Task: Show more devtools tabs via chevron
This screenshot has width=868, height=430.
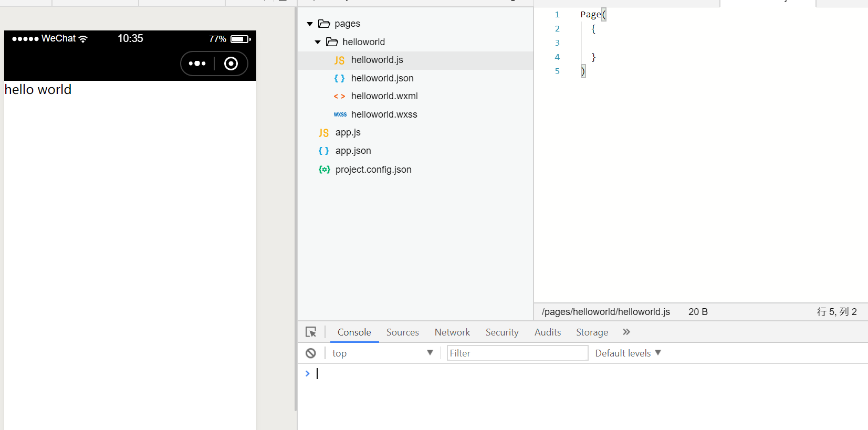Action: (x=626, y=332)
